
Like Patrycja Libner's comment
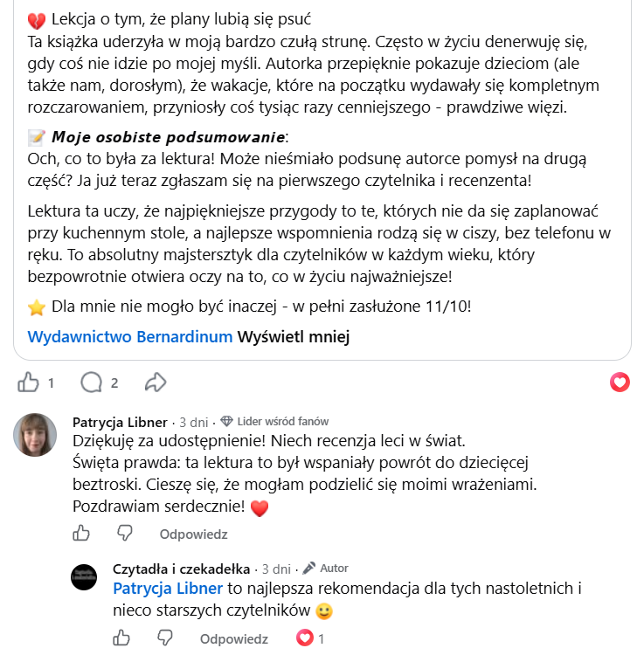click(81, 534)
